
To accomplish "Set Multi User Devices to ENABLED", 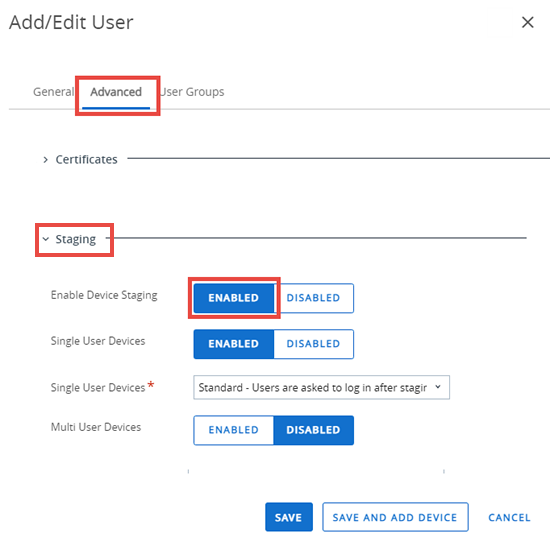I will [234, 430].
